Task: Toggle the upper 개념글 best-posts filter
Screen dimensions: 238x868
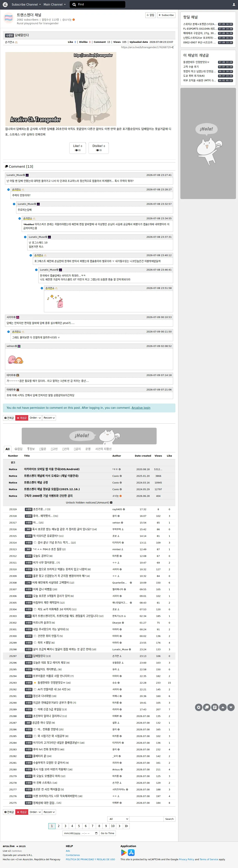Action: [22, 418]
